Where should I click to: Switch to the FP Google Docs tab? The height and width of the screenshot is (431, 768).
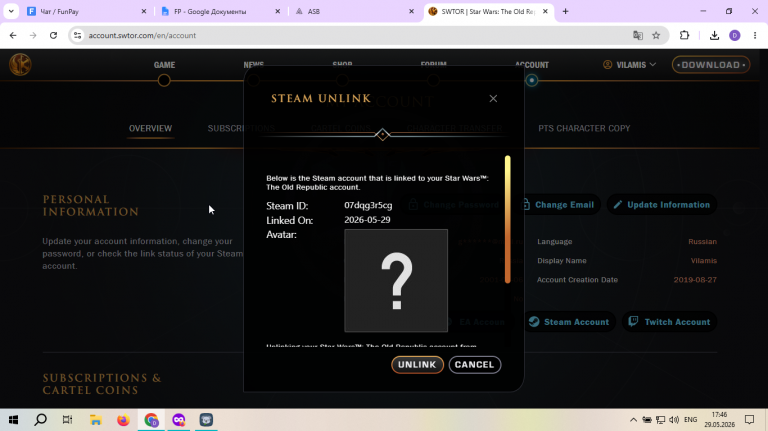[x=221, y=11]
